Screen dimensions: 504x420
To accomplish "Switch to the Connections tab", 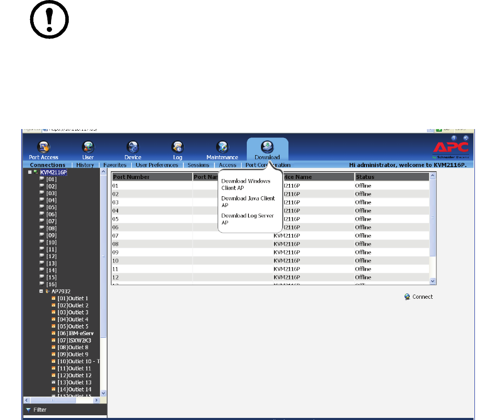I will 47,165.
